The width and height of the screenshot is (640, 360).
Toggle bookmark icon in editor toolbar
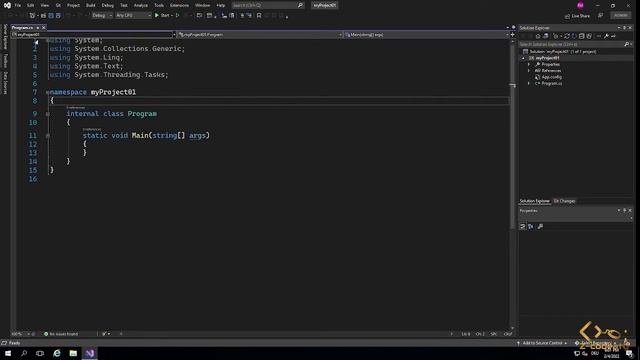click(259, 16)
